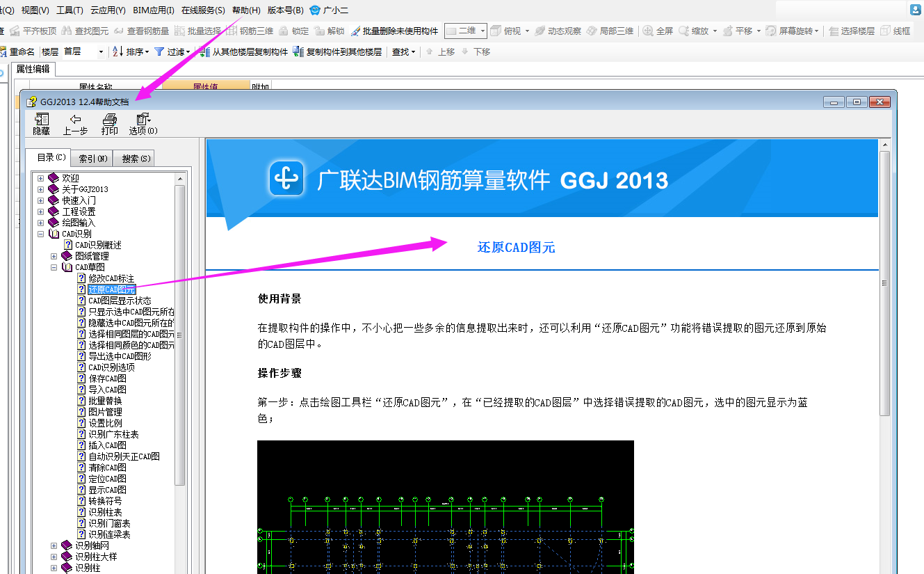Click the user avatar icon at top right
Image resolution: width=924 pixels, height=574 pixels.
tap(916, 10)
